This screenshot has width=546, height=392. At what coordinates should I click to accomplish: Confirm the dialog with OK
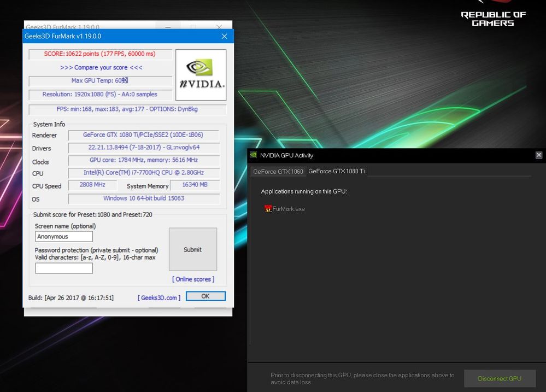pyautogui.click(x=206, y=296)
